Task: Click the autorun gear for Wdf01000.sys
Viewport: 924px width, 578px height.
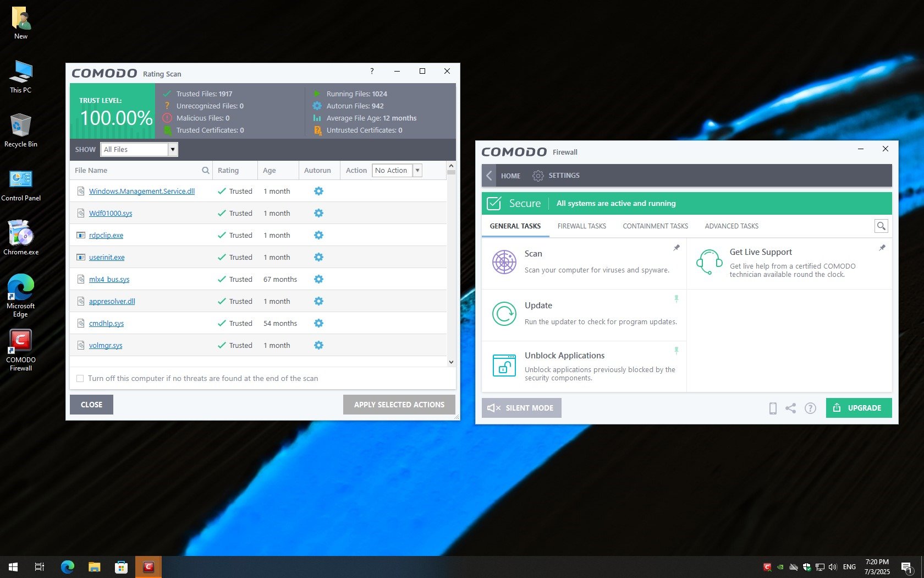Action: click(318, 213)
